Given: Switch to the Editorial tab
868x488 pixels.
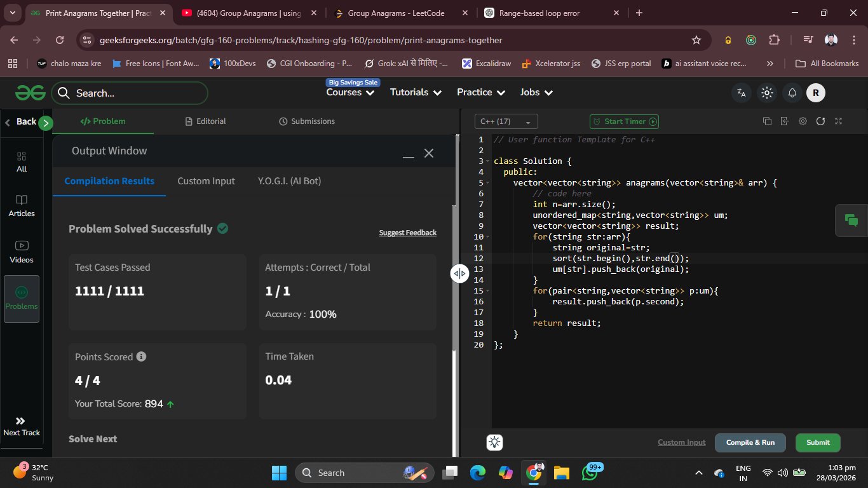Looking at the screenshot, I should 205,121.
